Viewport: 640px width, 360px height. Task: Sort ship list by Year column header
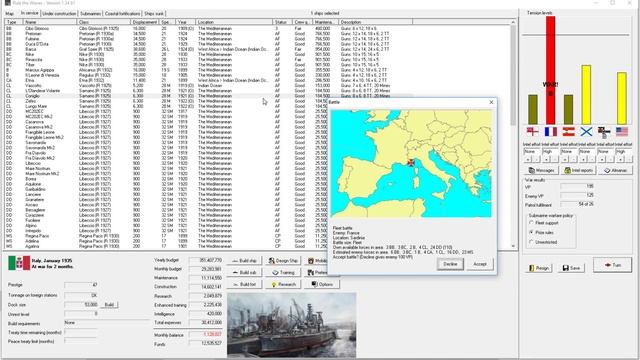185,22
